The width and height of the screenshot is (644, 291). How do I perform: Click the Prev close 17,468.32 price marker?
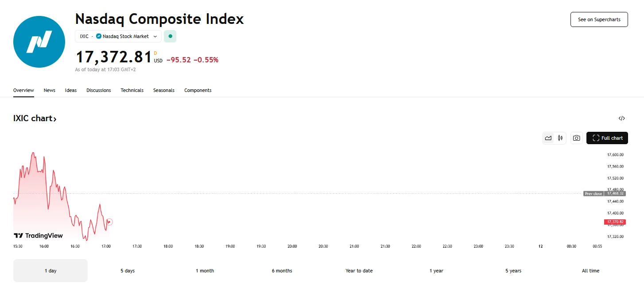pyautogui.click(x=604, y=193)
